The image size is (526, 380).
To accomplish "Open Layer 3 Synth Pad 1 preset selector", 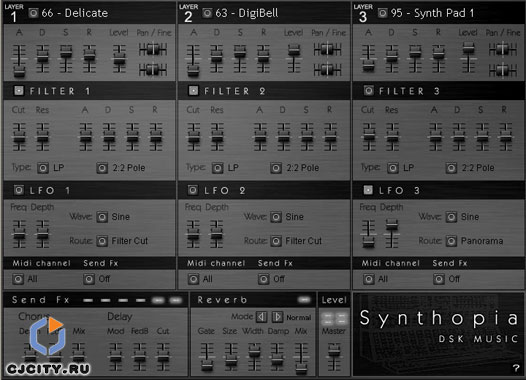I will [x=382, y=13].
